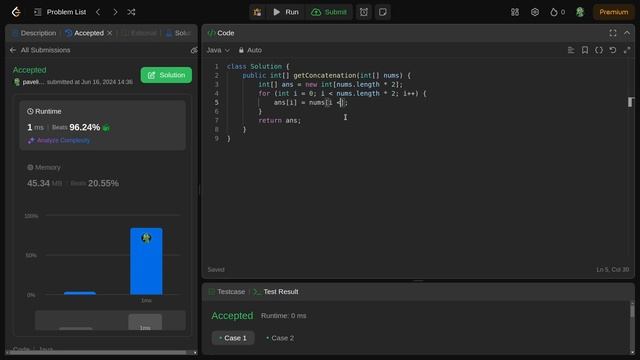Viewport: 640px width, 360px height.
Task: Click the bookmark icon in editor toolbar
Action: click(585, 50)
